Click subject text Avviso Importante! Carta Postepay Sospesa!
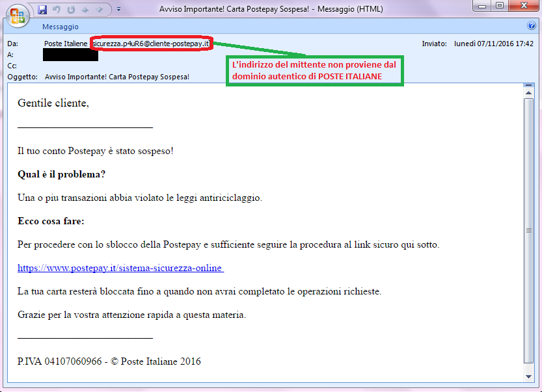 click(117, 77)
